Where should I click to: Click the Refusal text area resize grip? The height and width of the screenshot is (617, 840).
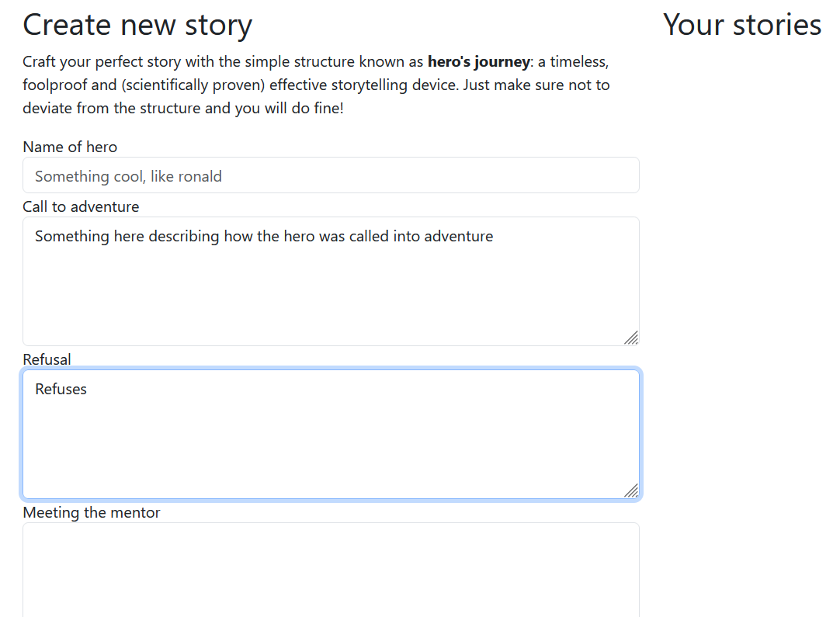[631, 490]
